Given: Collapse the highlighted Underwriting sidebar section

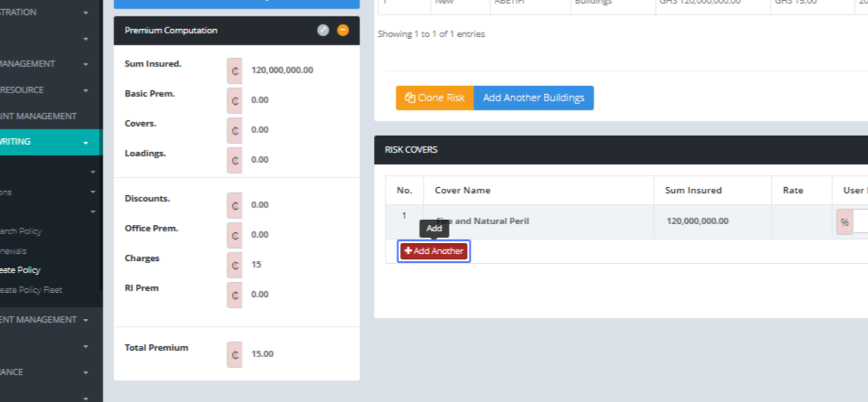Looking at the screenshot, I should 85,142.
